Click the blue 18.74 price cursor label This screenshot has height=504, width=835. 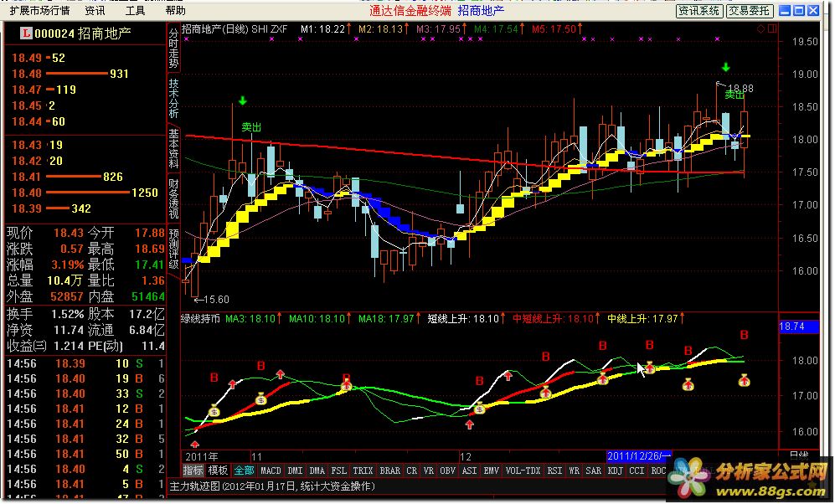pyautogui.click(x=798, y=327)
